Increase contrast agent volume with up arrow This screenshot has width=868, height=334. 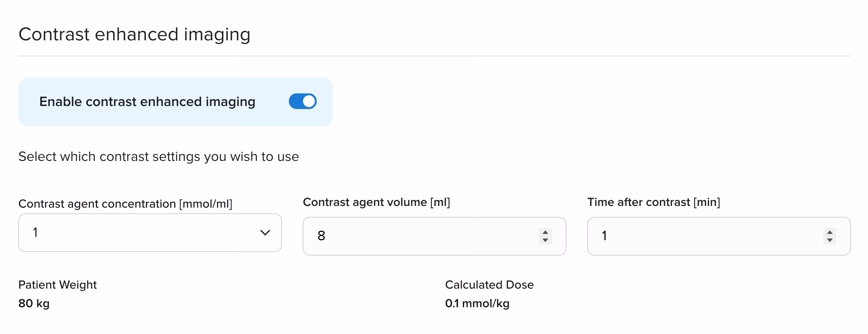[545, 232]
